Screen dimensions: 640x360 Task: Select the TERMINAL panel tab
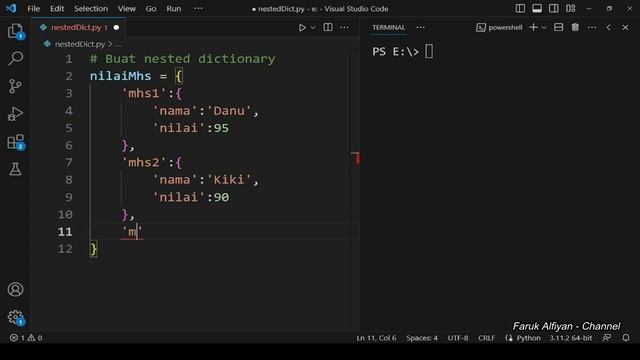tap(389, 27)
